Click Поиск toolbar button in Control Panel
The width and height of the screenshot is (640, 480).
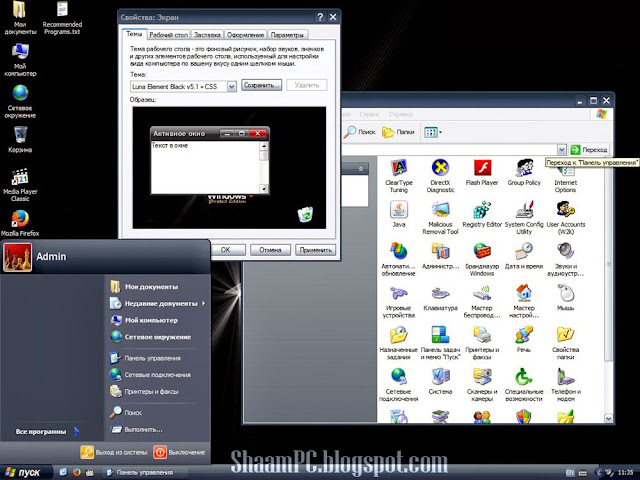coord(360,132)
